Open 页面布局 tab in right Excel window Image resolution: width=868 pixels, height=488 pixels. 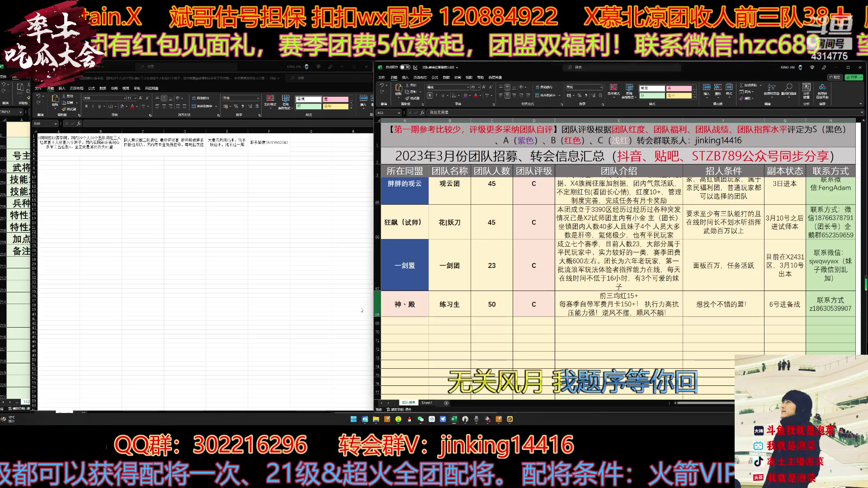(420, 77)
